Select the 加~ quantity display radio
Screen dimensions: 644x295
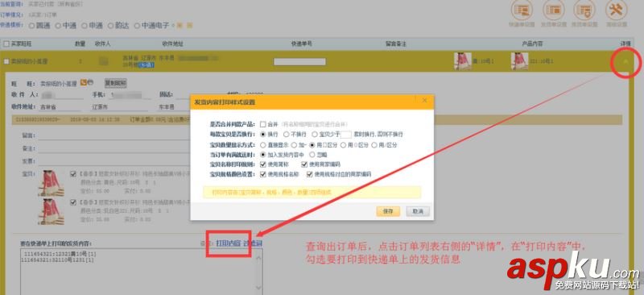(x=294, y=145)
